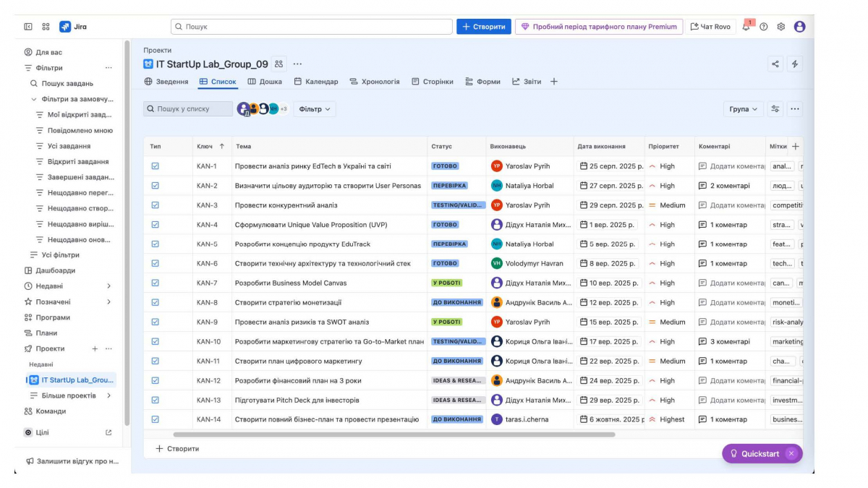
Task: Open the notifications bell icon
Action: pos(746,27)
